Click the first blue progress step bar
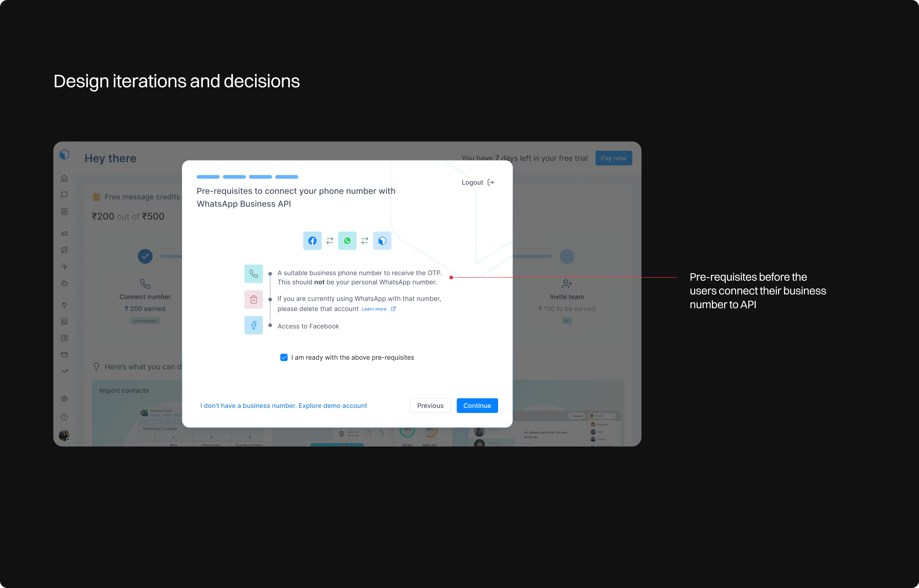Viewport: 919px width, 588px height. tap(208, 177)
